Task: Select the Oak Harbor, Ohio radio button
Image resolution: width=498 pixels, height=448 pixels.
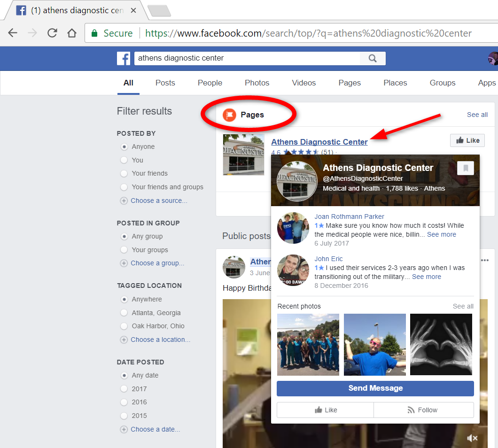Action: 124,326
